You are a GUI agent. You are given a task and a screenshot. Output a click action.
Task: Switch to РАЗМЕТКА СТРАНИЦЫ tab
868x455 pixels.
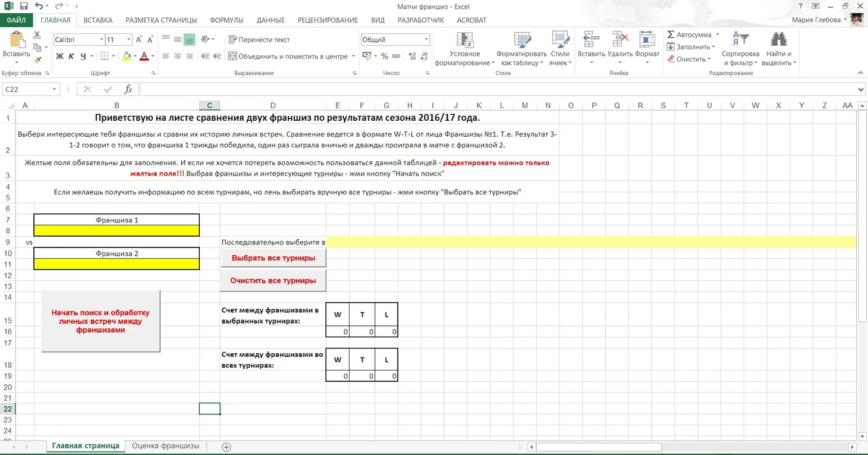click(x=161, y=20)
